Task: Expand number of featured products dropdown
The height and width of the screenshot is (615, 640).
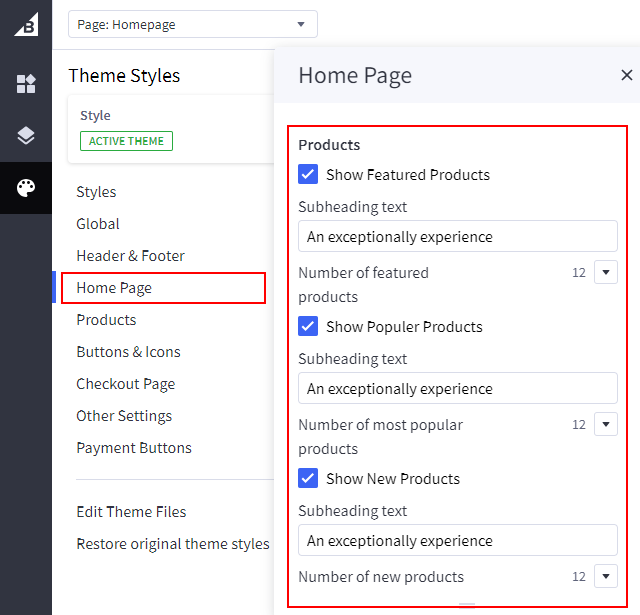Action: (606, 272)
